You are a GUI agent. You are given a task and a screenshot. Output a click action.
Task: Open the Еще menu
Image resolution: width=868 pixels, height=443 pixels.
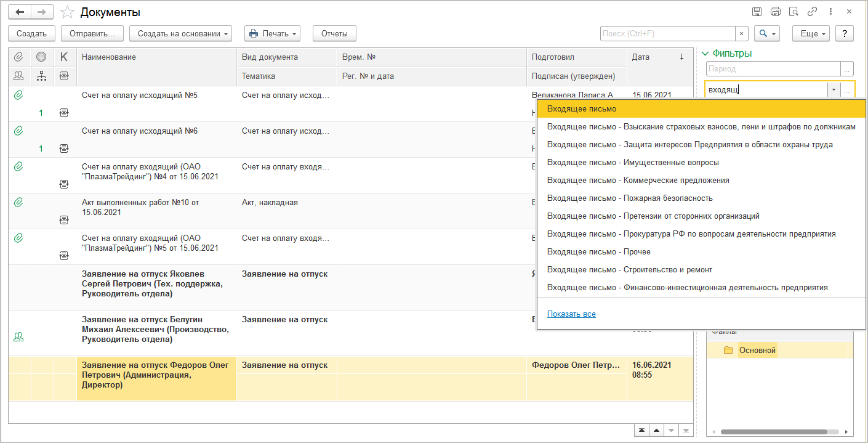811,33
